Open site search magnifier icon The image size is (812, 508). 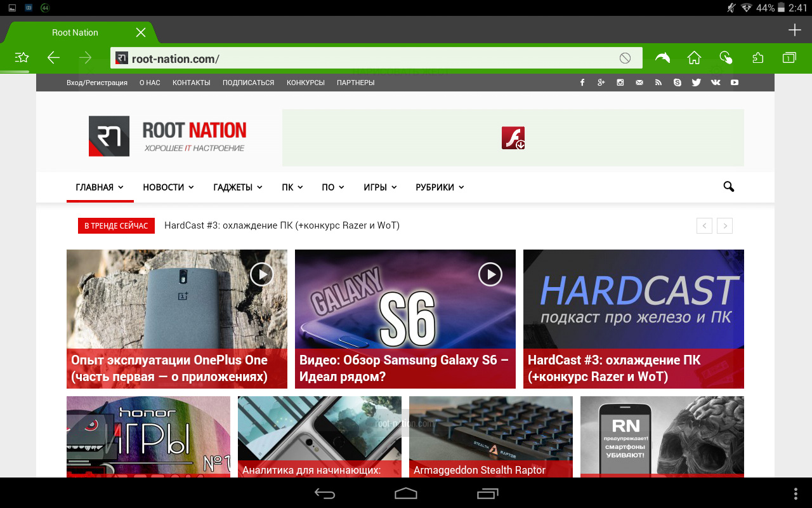coord(728,187)
